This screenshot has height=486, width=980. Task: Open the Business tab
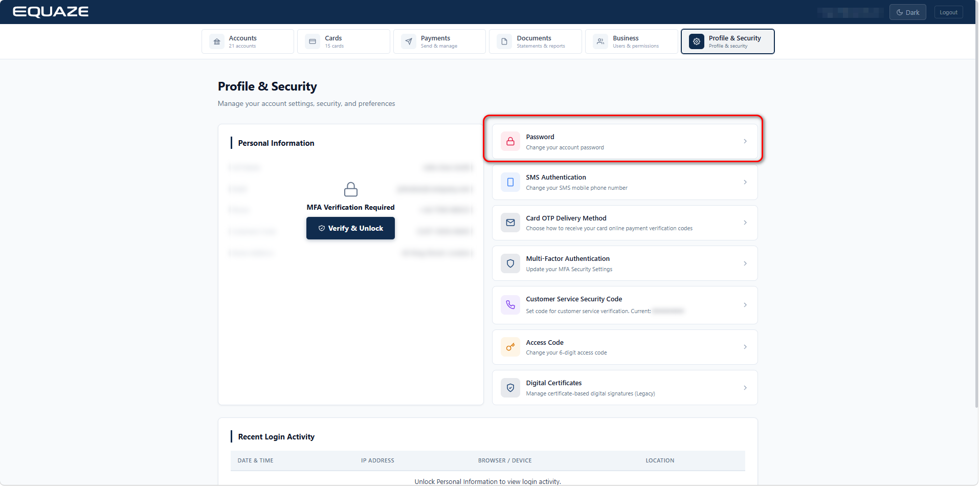click(x=632, y=41)
